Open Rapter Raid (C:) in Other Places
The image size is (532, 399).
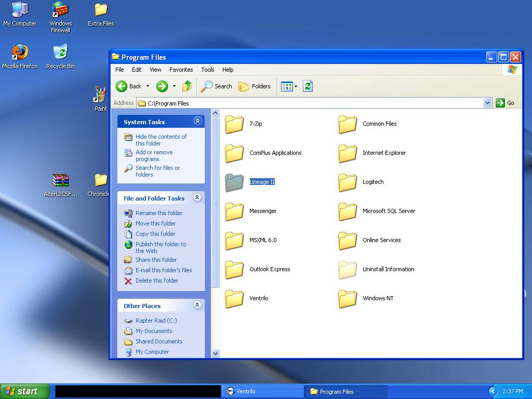click(156, 321)
